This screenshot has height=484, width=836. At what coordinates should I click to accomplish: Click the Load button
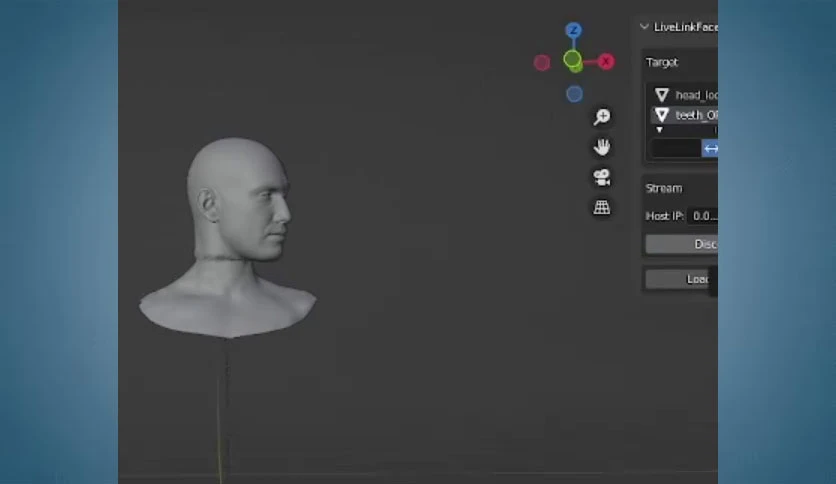(x=679, y=279)
